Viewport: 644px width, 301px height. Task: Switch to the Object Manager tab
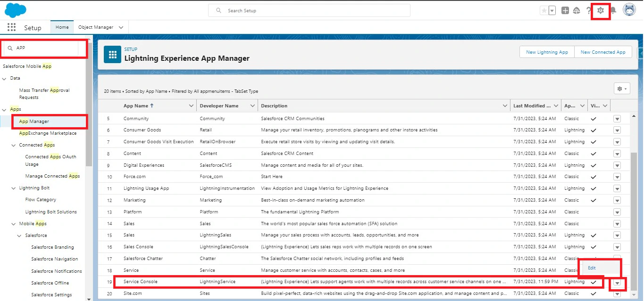(x=95, y=27)
